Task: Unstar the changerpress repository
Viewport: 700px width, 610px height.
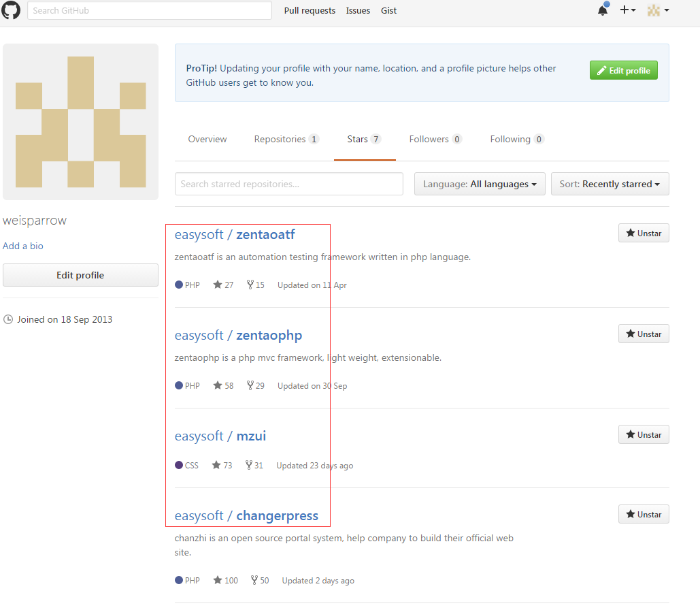Action: tap(644, 514)
